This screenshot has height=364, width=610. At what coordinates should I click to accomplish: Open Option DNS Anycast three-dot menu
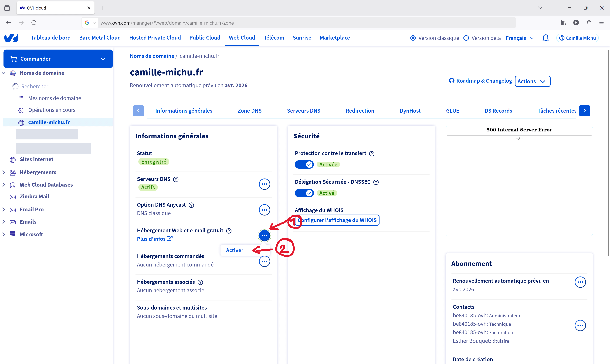264,210
